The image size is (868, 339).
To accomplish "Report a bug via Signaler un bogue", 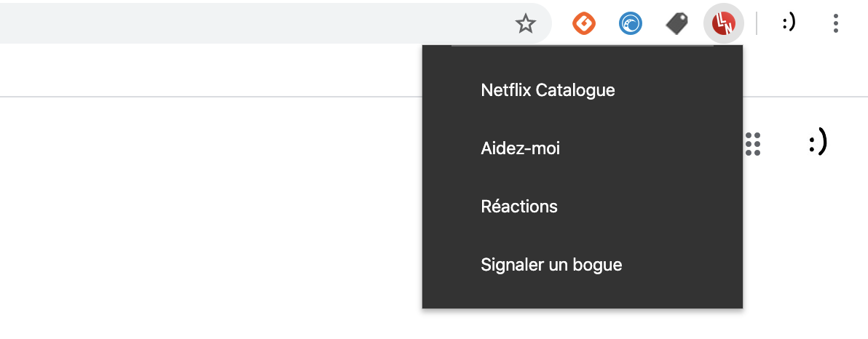I will coord(551,265).
